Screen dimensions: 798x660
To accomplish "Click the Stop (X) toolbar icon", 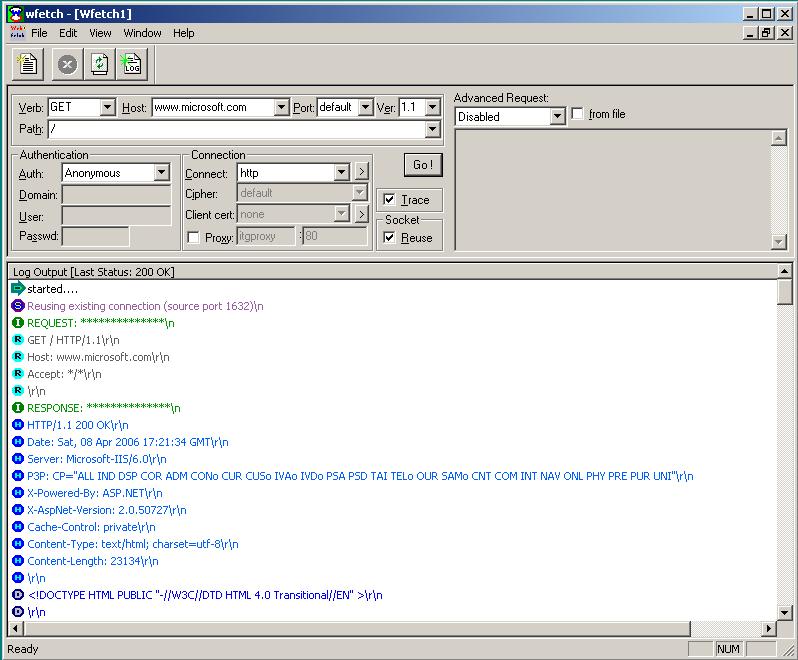I will tap(67, 65).
